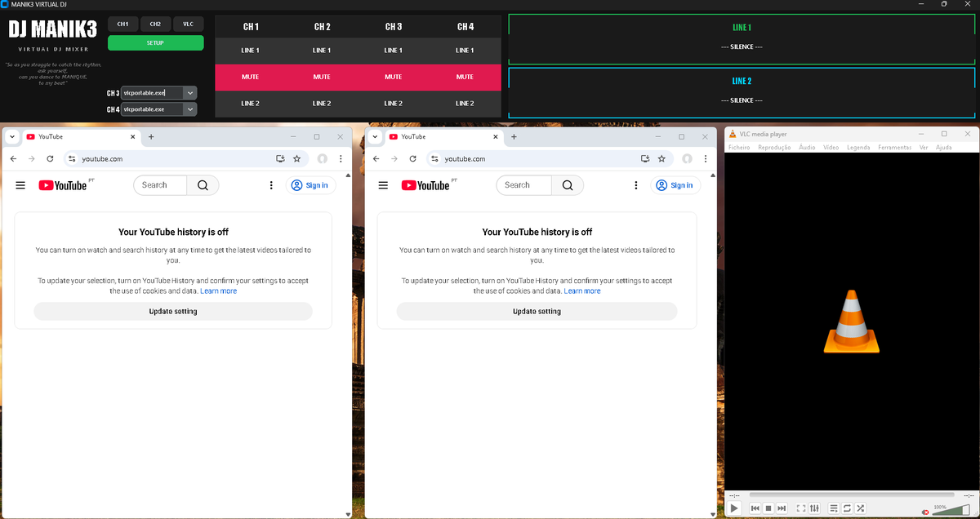
Task: Open Reprodução menu in VLC
Action: (774, 148)
